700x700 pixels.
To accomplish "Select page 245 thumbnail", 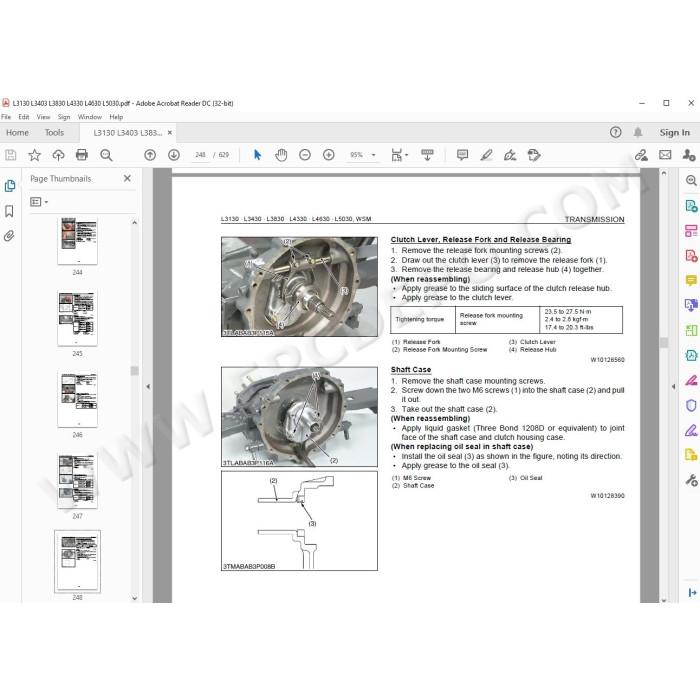I will tap(77, 318).
